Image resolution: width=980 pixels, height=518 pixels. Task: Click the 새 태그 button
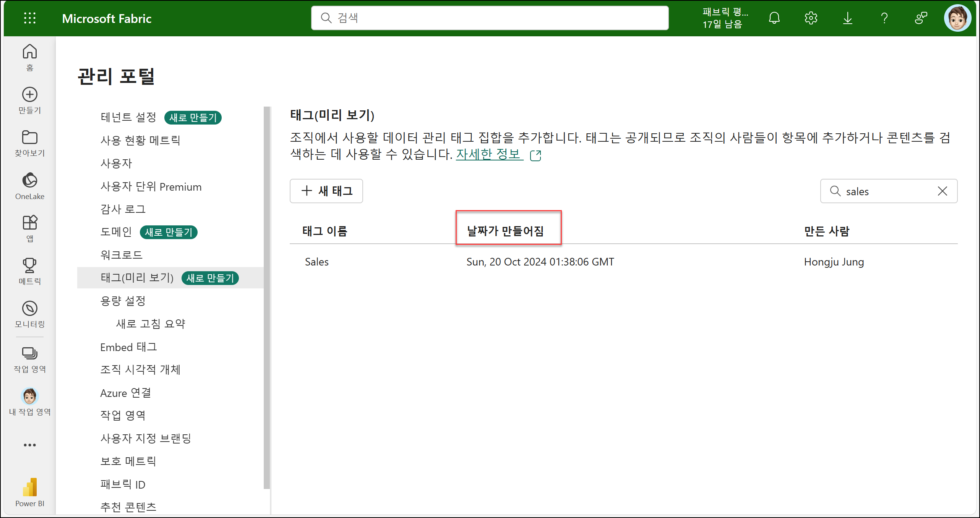click(326, 191)
